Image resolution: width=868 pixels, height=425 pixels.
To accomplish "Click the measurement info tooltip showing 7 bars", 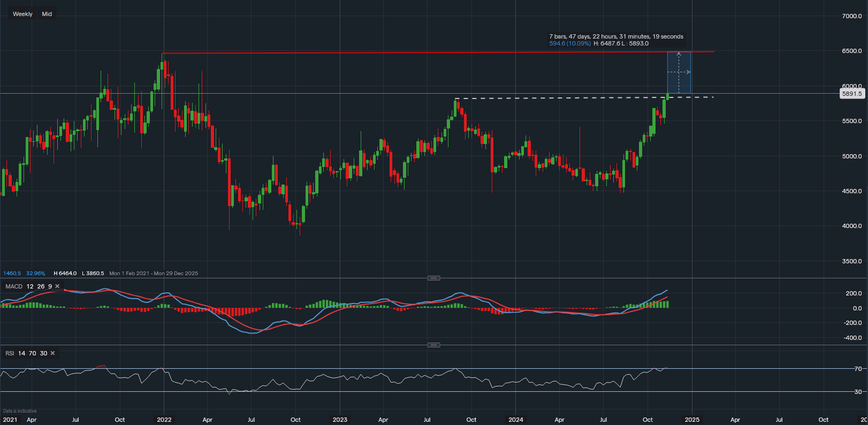I will pos(616,40).
